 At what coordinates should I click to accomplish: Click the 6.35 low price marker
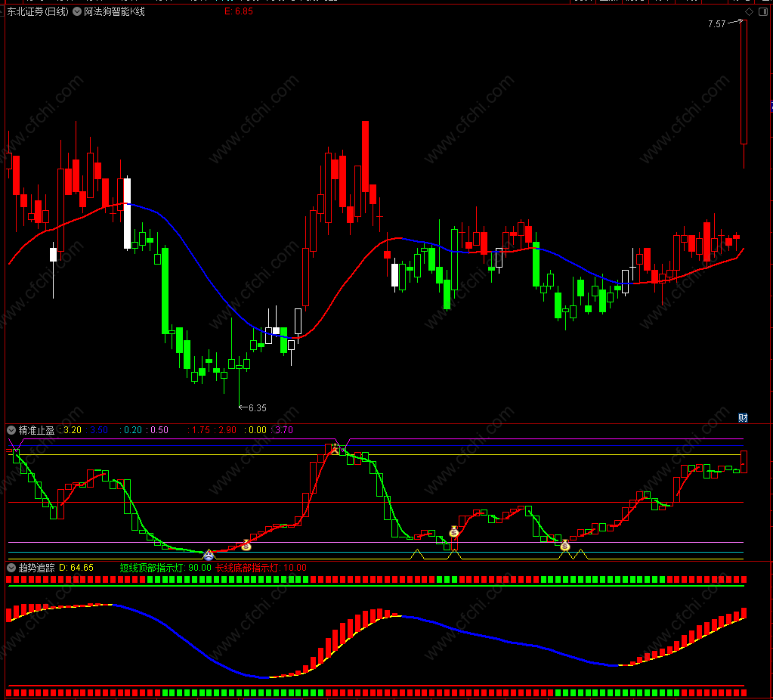[258, 408]
